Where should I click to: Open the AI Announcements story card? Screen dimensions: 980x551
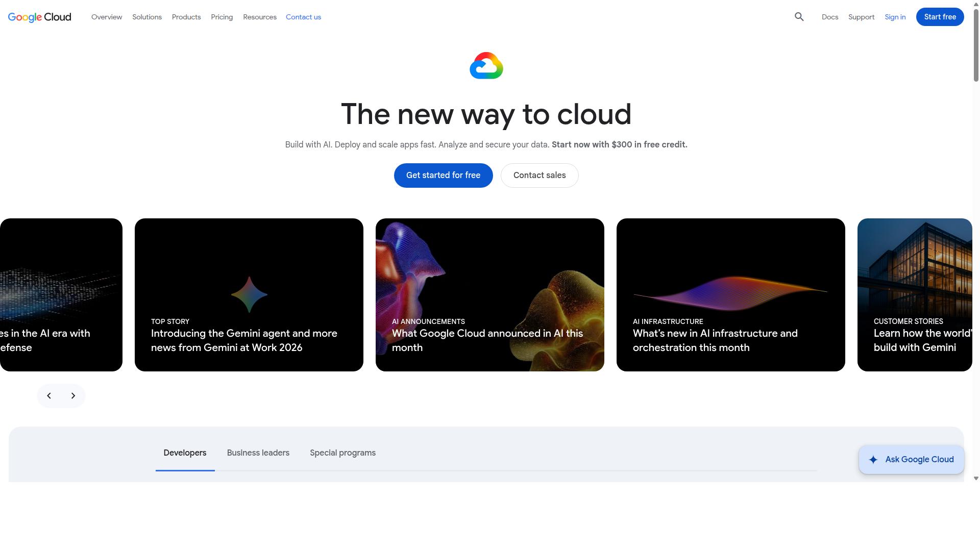(x=490, y=295)
